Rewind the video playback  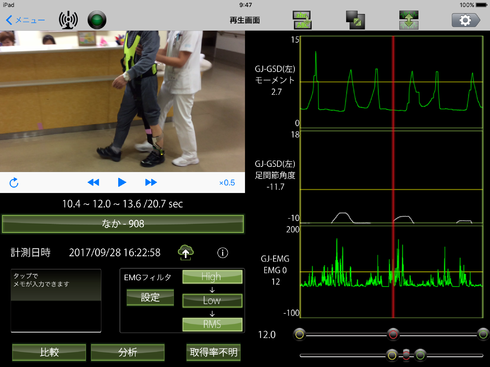coord(93,182)
